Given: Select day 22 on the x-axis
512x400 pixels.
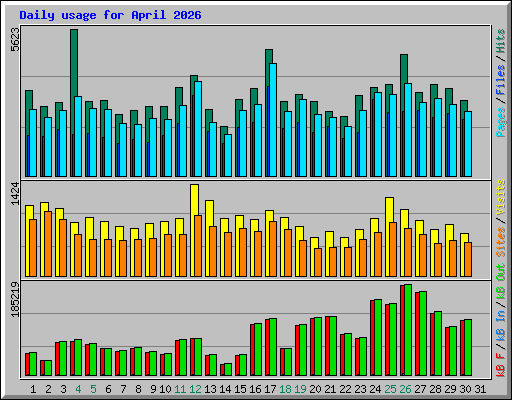Looking at the screenshot, I should pos(345,389).
